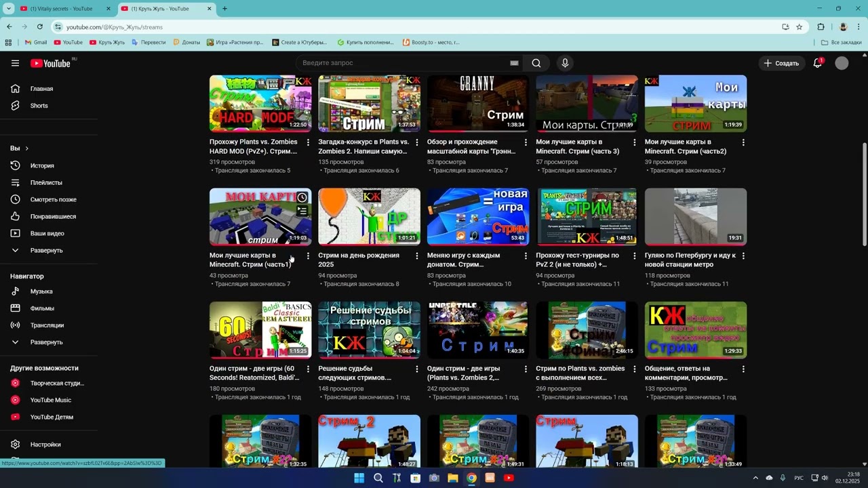The height and width of the screenshot is (488, 868).
Task: Open the Boosty.to bookmark
Action: pos(431,42)
